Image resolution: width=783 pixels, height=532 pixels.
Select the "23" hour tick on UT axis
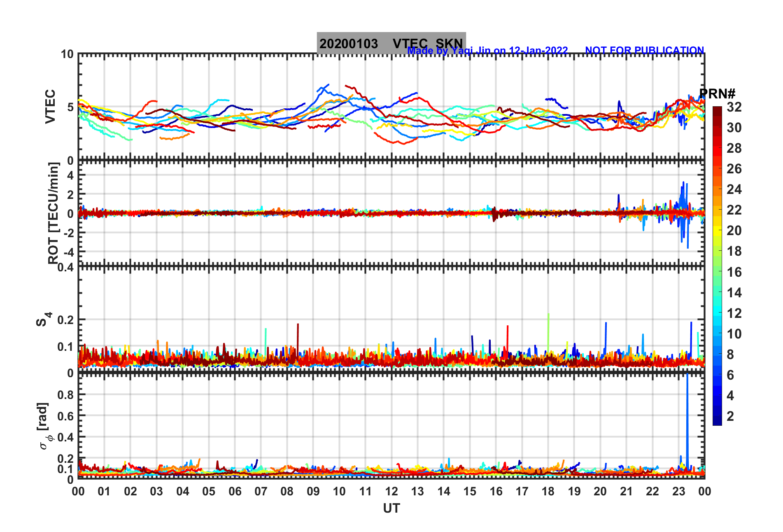tap(678, 491)
